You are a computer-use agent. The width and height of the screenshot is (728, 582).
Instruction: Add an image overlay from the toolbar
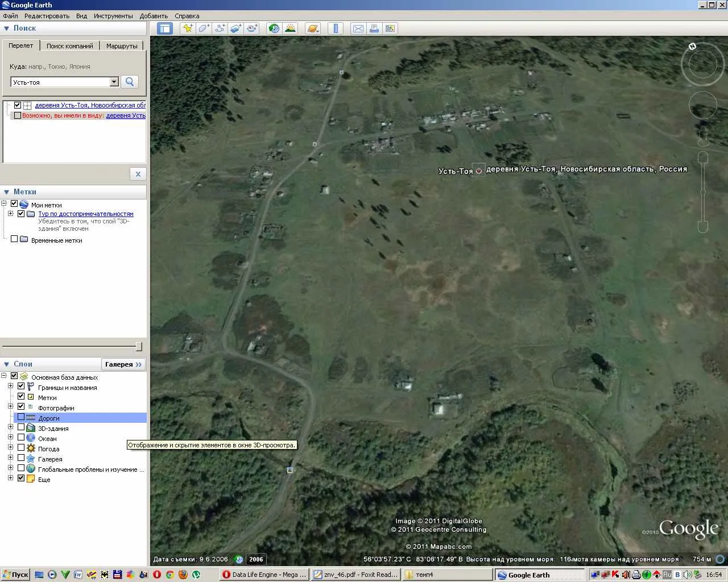(x=235, y=28)
